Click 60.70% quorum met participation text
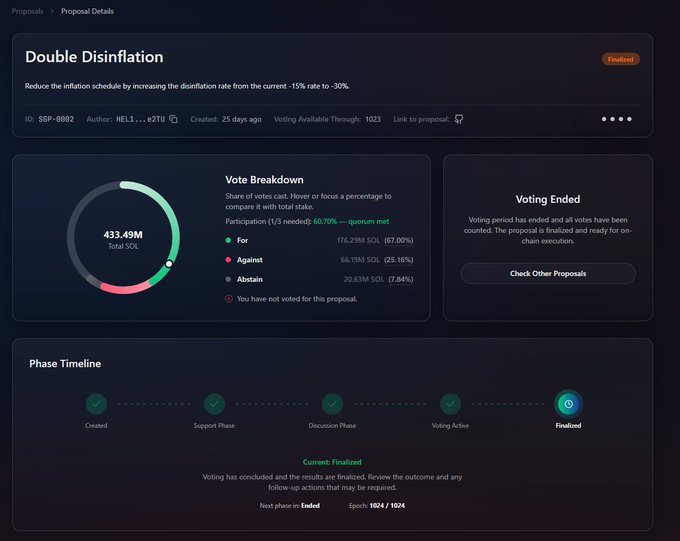The image size is (680, 541). coord(351,221)
